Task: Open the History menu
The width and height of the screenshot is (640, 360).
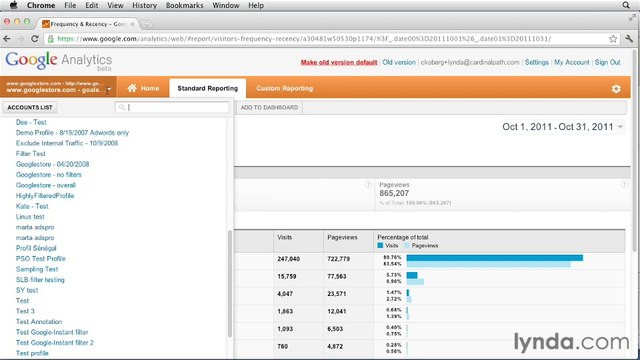Action: pos(144,5)
